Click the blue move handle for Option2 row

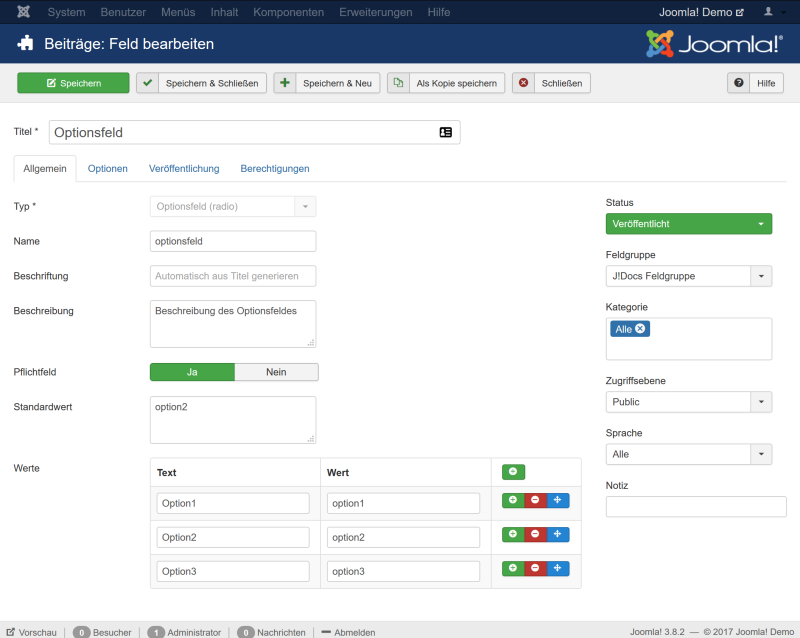557,534
